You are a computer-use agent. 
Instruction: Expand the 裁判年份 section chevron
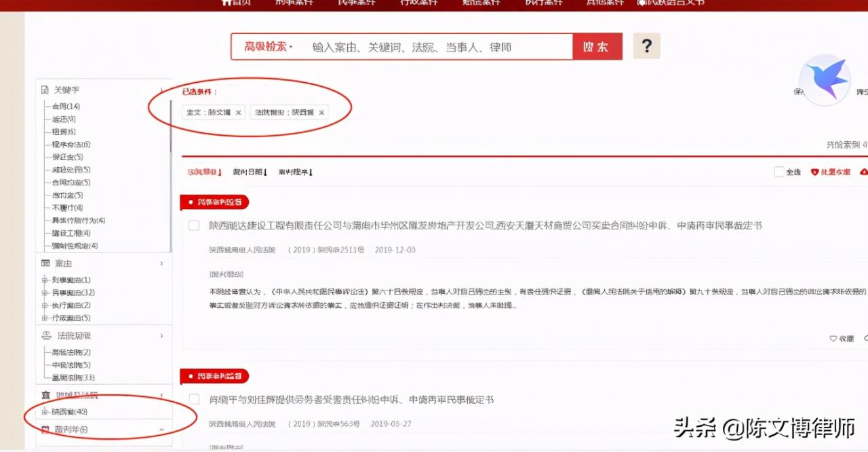tap(161, 429)
